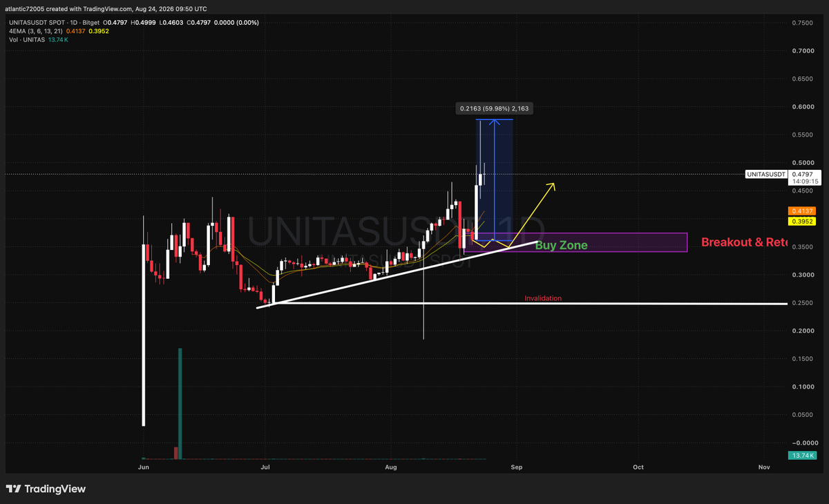Click the Jun label on the time axis
Image resolution: width=829 pixels, height=504 pixels.
click(x=144, y=467)
